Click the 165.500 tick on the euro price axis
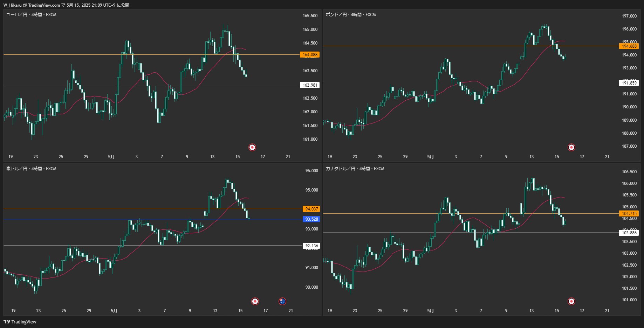 click(x=310, y=16)
